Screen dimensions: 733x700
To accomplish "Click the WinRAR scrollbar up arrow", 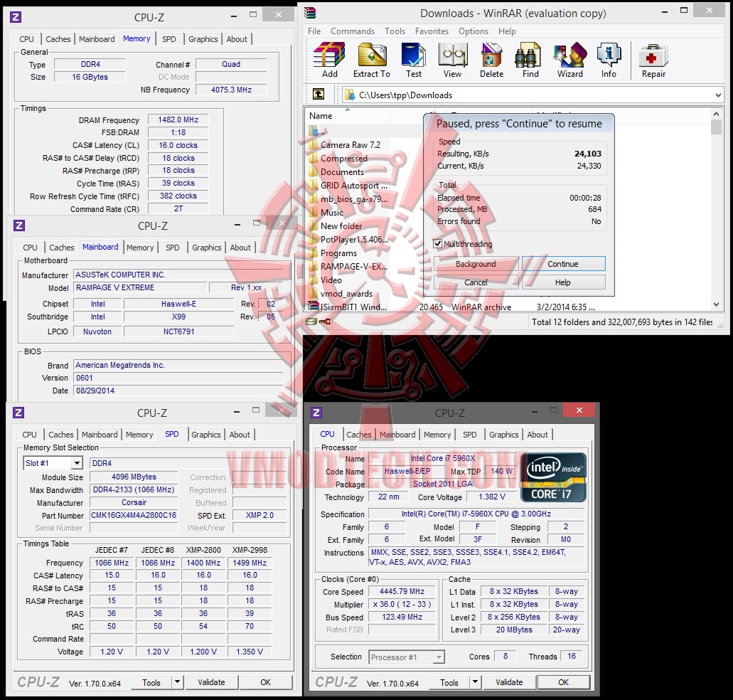I will click(x=716, y=114).
